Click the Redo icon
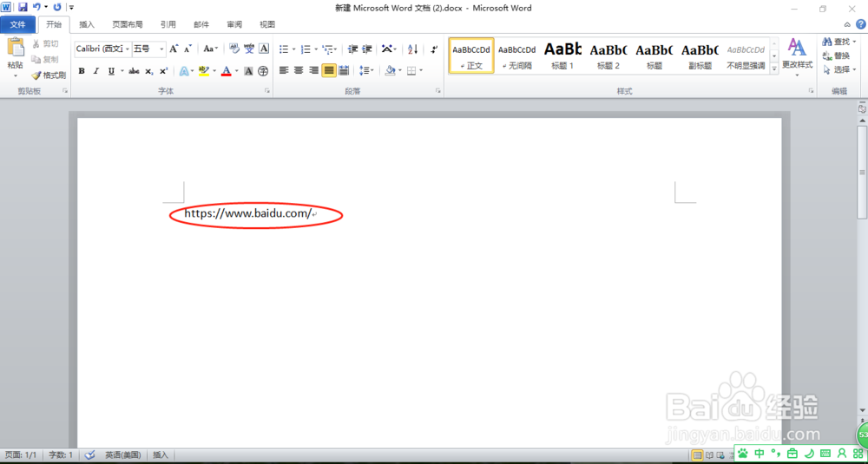 pyautogui.click(x=57, y=7)
